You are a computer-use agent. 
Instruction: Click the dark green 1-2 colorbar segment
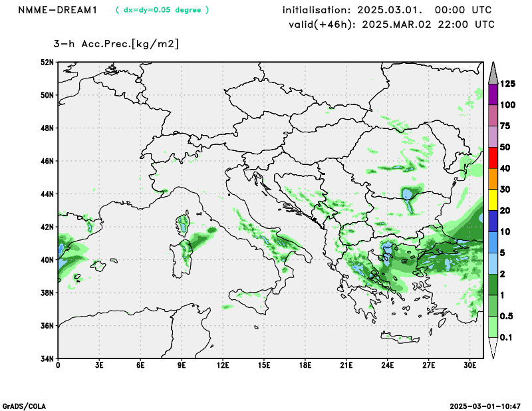coord(493,285)
